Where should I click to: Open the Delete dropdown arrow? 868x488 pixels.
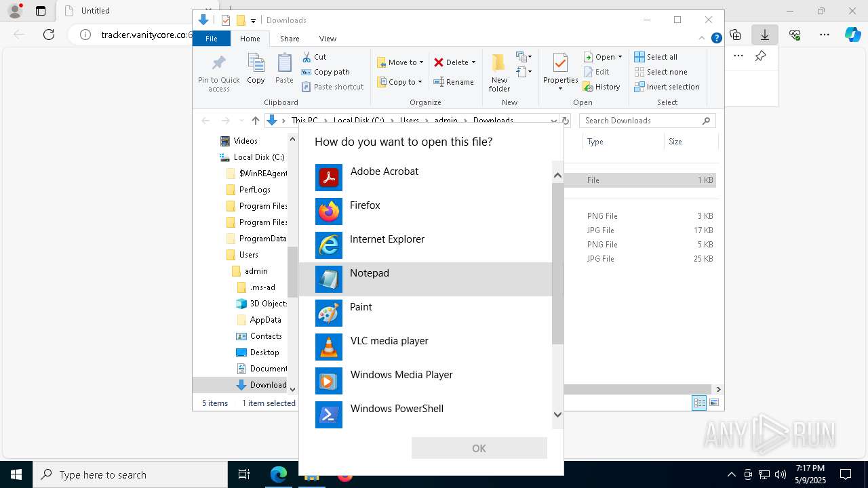pyautogui.click(x=473, y=62)
